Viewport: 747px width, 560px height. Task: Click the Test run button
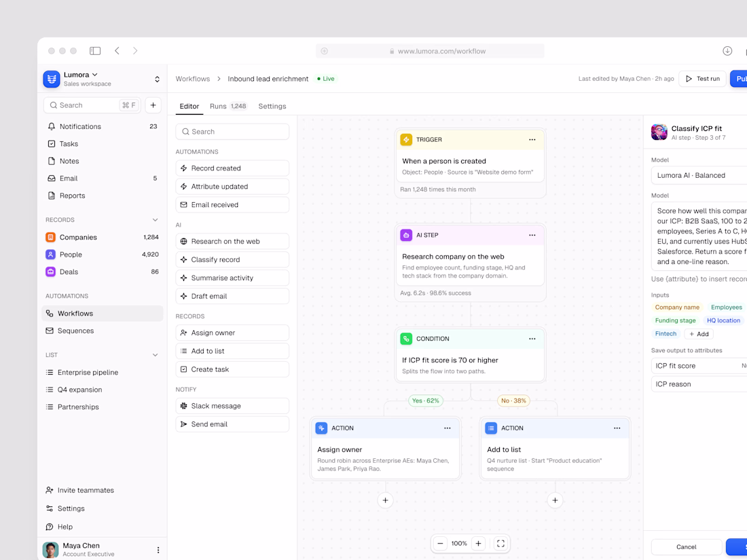click(x=702, y=79)
